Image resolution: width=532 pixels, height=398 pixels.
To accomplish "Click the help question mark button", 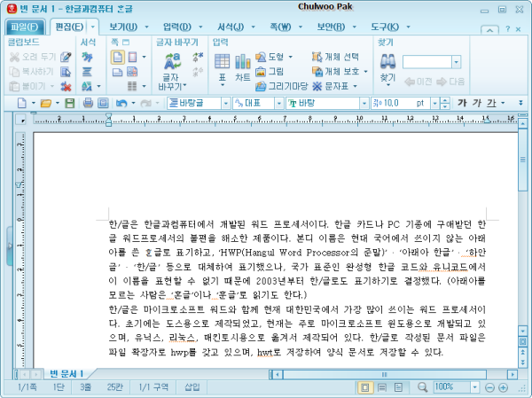I will click(x=507, y=29).
